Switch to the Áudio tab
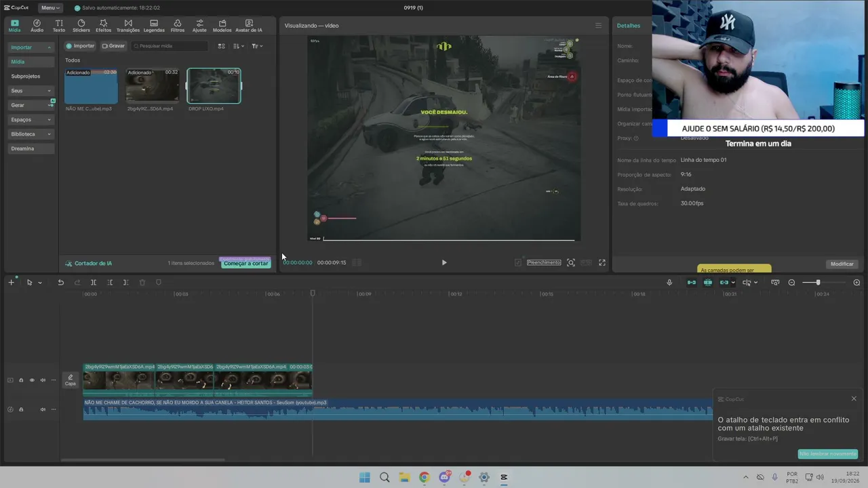 click(x=37, y=26)
